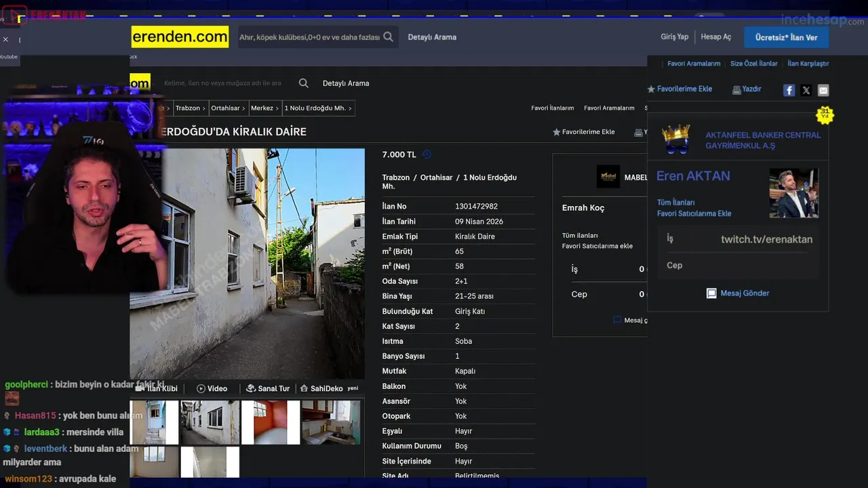Click the erenden.com logo
Screen dimensions: 868x488
(180, 37)
